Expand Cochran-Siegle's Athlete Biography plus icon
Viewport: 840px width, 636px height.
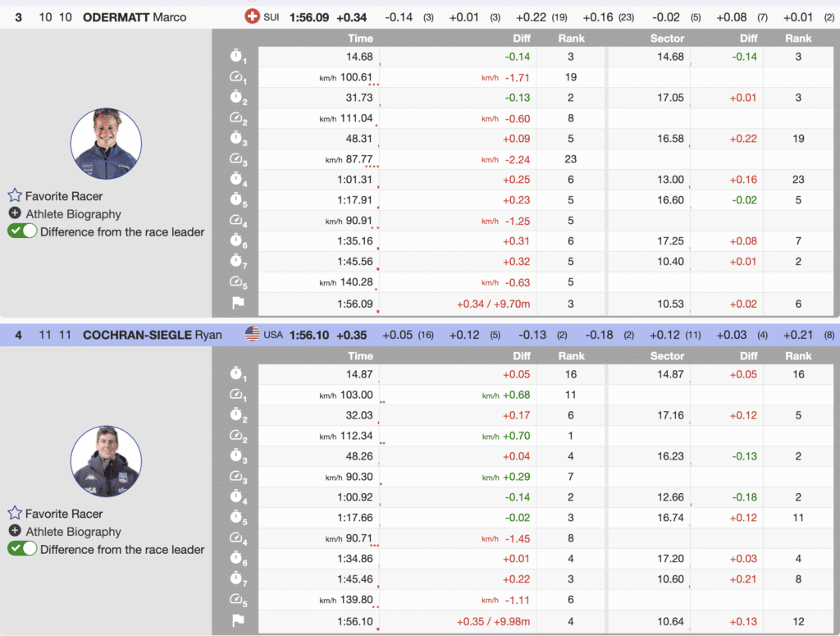click(14, 531)
